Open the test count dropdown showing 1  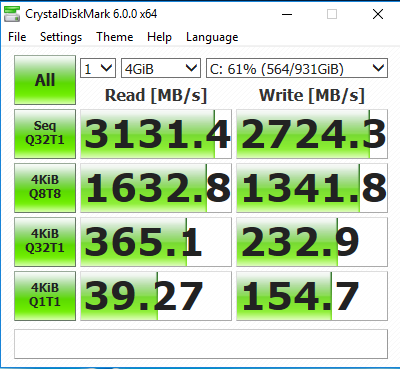pos(98,68)
